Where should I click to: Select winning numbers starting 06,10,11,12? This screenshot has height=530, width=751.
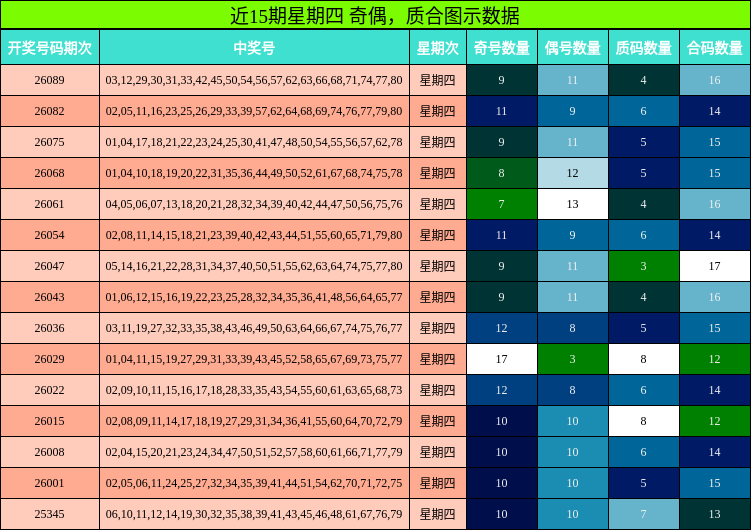(x=254, y=514)
